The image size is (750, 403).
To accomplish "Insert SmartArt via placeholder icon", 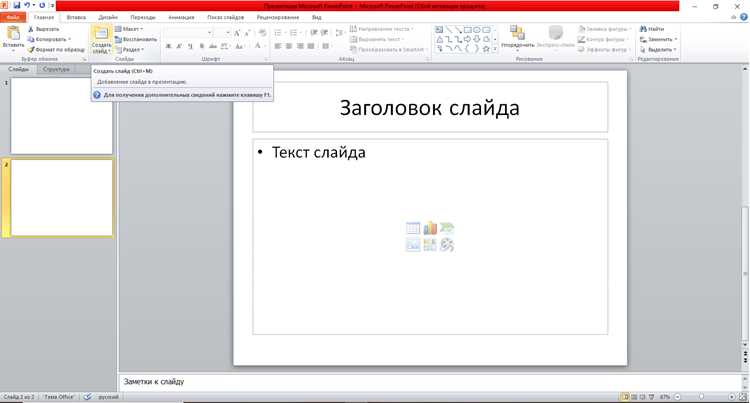I will [447, 228].
